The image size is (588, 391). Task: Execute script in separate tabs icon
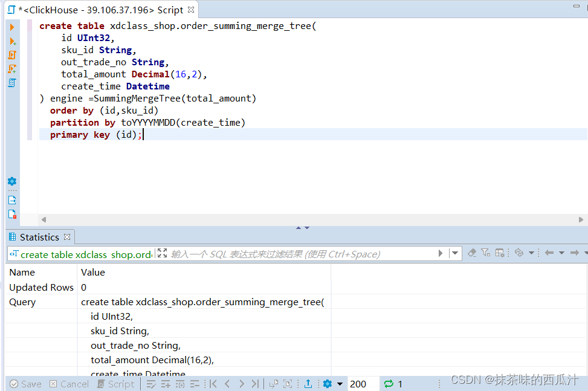click(x=12, y=69)
